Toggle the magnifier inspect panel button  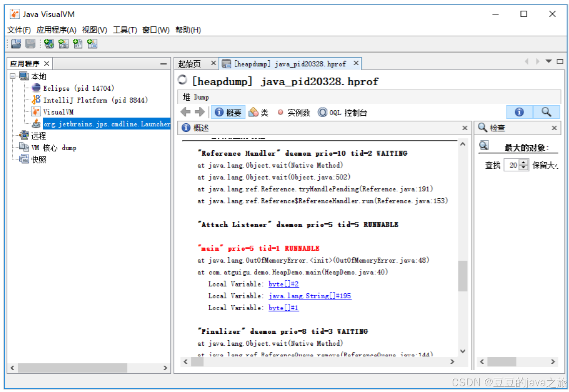click(546, 112)
